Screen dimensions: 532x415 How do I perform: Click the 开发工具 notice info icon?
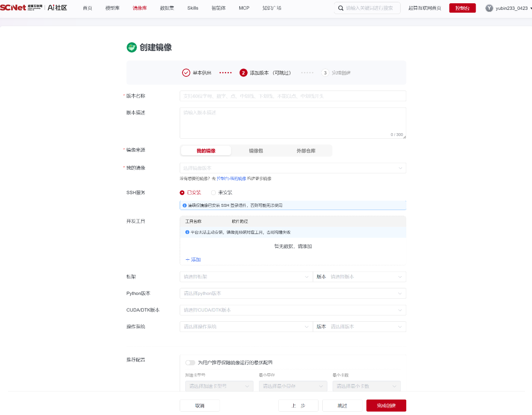click(187, 232)
